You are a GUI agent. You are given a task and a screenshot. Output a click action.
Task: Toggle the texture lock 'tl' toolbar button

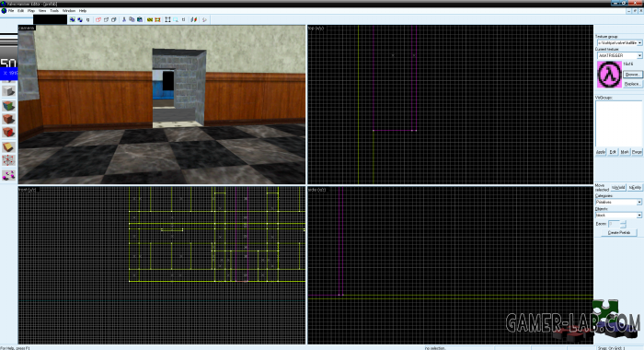(183, 19)
